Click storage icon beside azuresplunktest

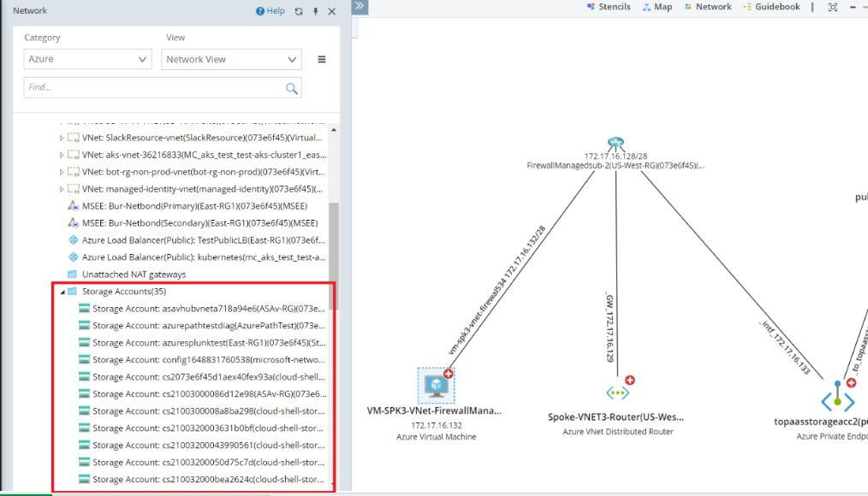tap(84, 343)
